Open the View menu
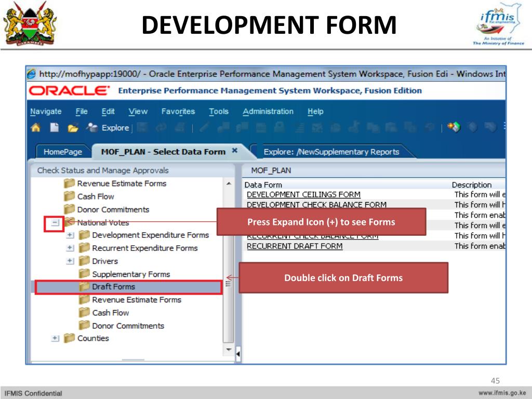 pos(138,111)
